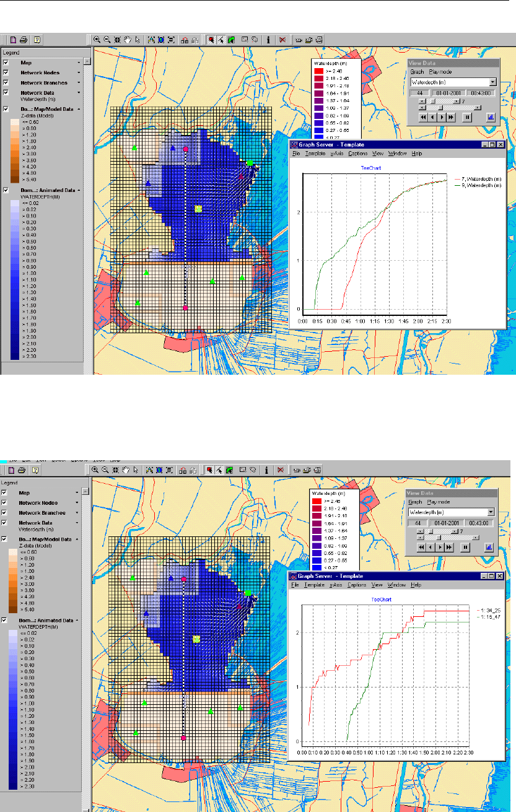Click timestep field showing 44 in upper View Data
This screenshot has height=812, width=516.
pos(419,93)
